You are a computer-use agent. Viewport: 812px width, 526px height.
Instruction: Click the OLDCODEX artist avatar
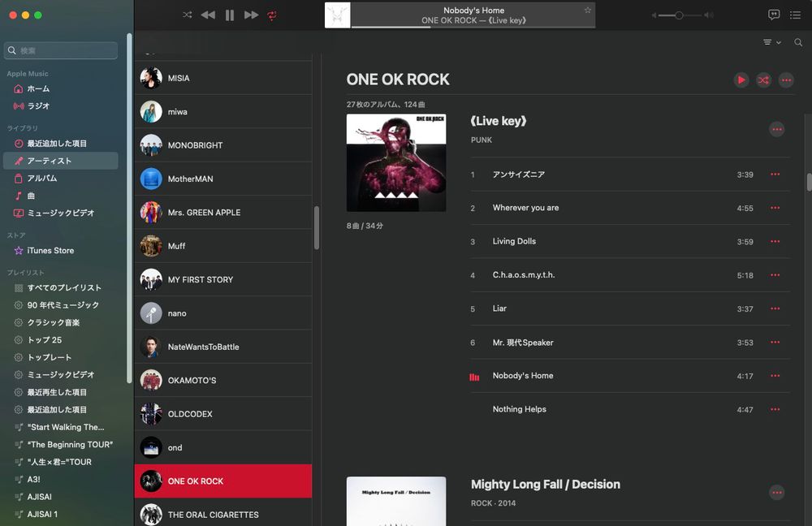pos(151,414)
